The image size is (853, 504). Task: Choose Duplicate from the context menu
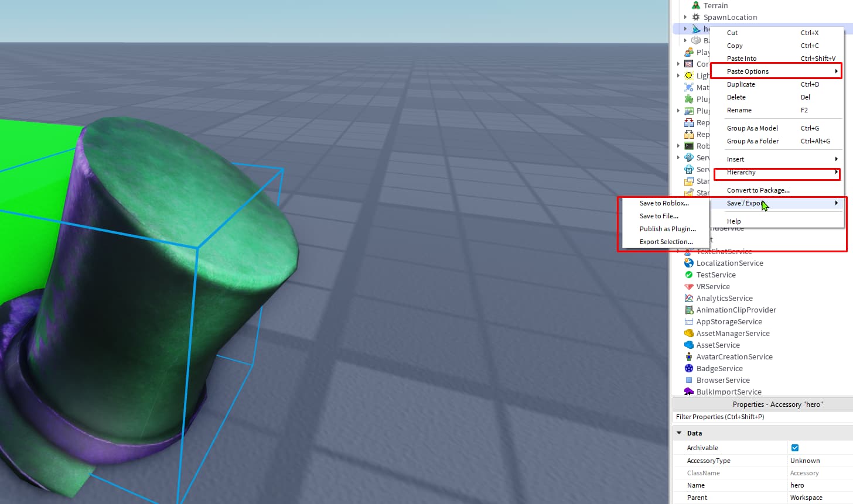[x=777, y=84]
